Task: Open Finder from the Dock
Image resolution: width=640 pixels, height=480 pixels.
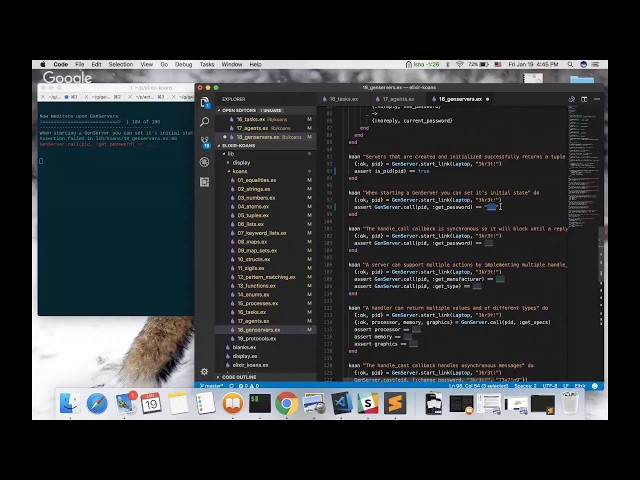Action: point(70,404)
